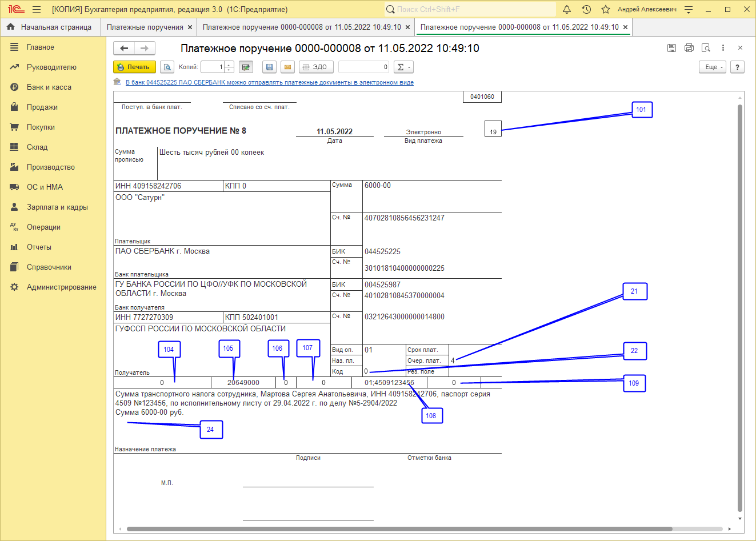Viewport: 756px width, 541px height.
Task: Save document to disk icon
Action: point(269,67)
